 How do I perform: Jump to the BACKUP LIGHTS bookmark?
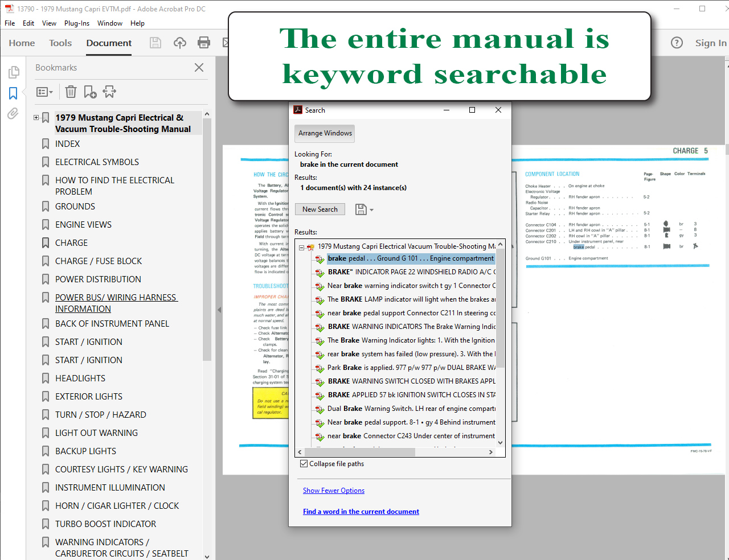click(85, 451)
